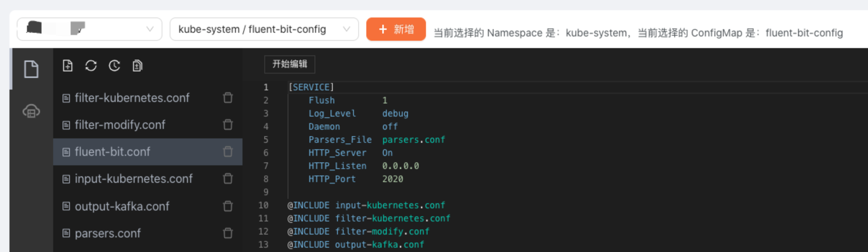Click the copy document icon in toolbar
Image resolution: width=868 pixels, height=252 pixels.
pos(137,66)
